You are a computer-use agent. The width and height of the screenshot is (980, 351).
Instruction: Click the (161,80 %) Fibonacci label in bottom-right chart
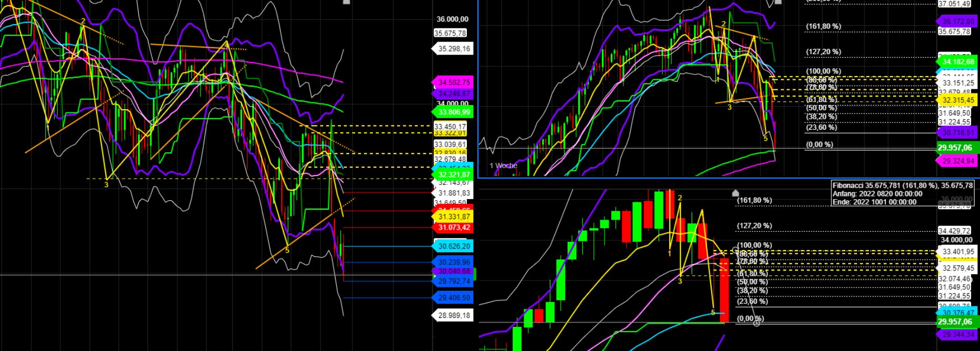click(755, 200)
